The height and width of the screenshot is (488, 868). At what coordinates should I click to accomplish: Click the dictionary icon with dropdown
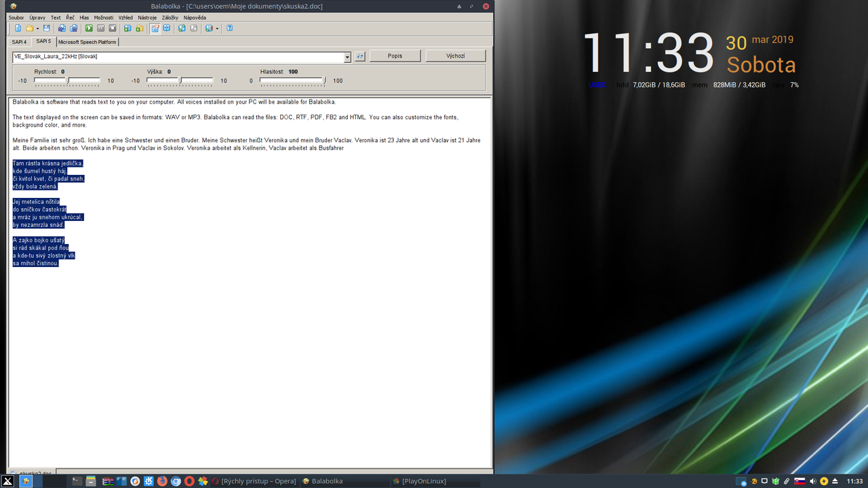coord(209,28)
